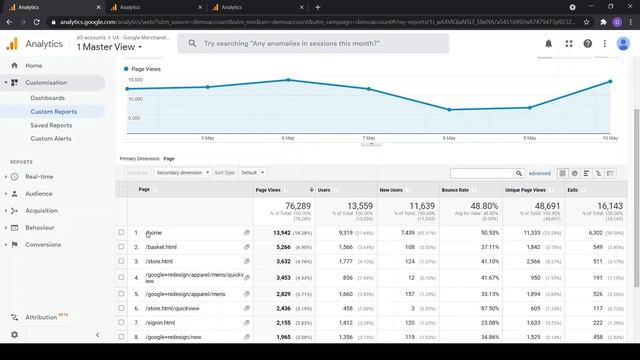Viewport: 640px width, 360px height.
Task: Open /store.html external link icon
Action: (x=247, y=261)
